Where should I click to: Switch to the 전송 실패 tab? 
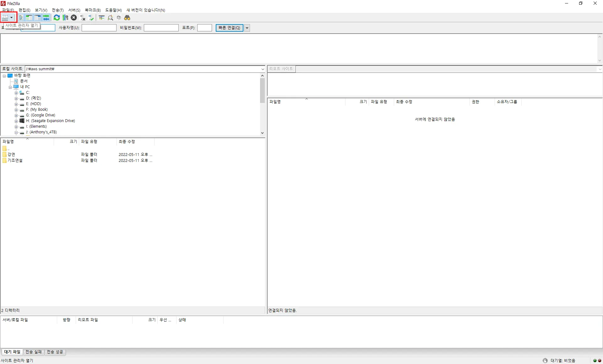pyautogui.click(x=34, y=352)
